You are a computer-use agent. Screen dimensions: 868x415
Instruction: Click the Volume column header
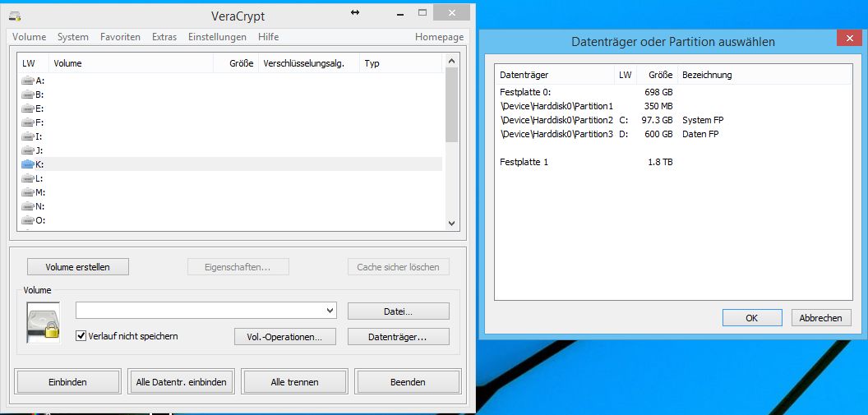132,63
